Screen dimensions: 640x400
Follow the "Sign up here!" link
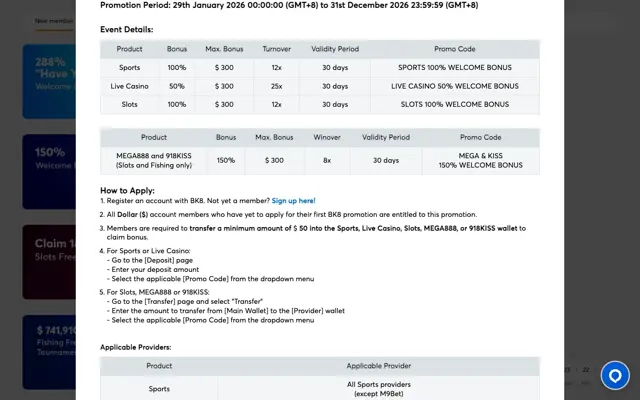(293, 201)
